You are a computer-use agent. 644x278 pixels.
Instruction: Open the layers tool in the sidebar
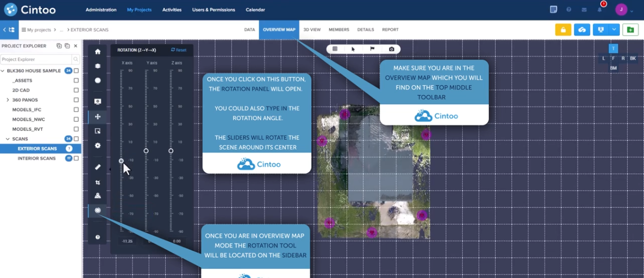coord(97,66)
